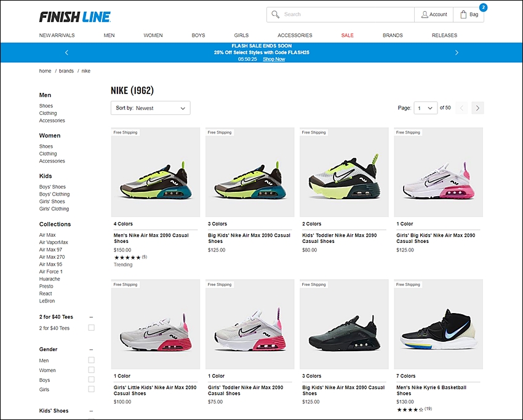Viewport: 523px width, 420px height.
Task: Open the React collection link
Action: (x=46, y=294)
